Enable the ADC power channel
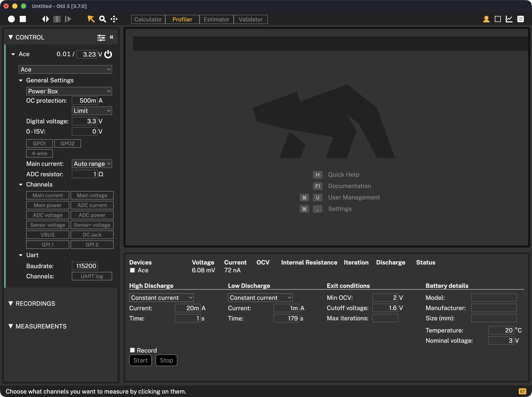Screen dimensions: 532x397 click(92, 215)
